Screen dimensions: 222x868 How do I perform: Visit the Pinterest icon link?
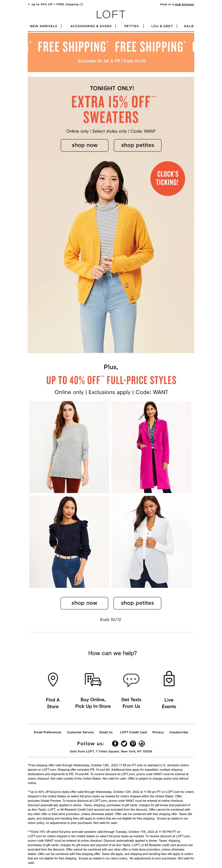pyautogui.click(x=133, y=743)
